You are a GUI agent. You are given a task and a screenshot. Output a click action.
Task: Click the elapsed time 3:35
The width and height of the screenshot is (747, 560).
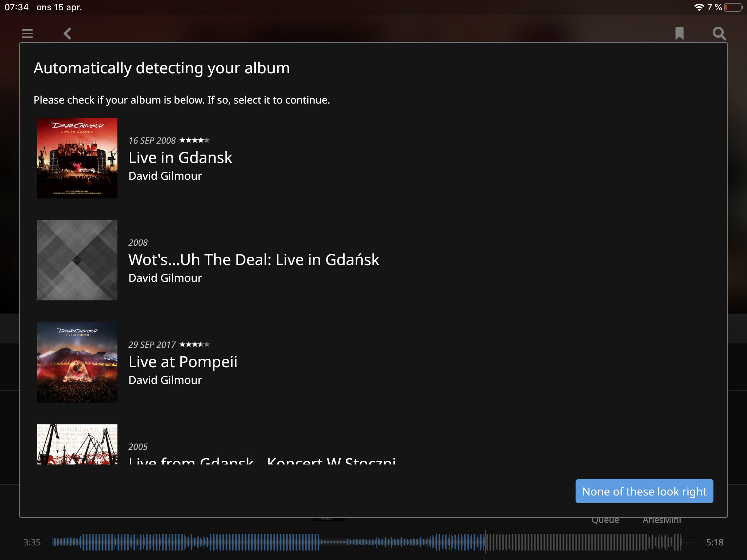coord(32,542)
